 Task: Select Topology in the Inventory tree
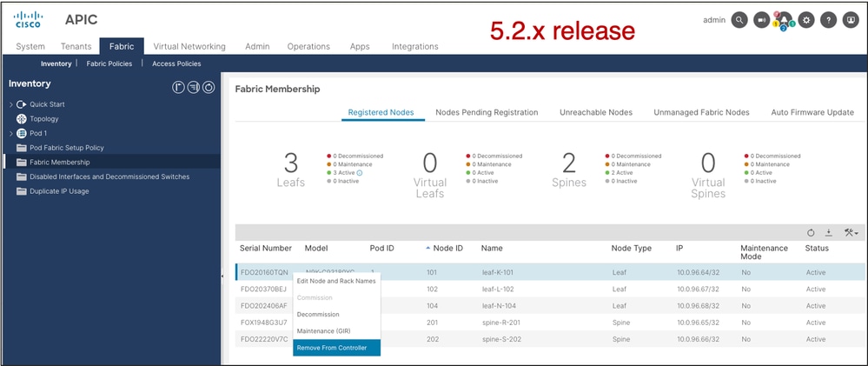[x=44, y=118]
